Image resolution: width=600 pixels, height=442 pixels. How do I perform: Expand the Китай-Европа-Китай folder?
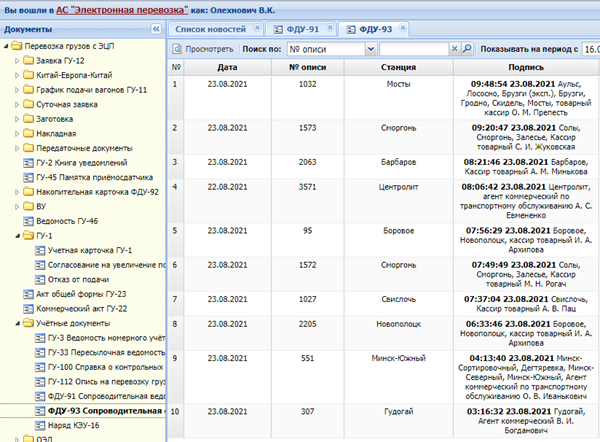(x=17, y=75)
